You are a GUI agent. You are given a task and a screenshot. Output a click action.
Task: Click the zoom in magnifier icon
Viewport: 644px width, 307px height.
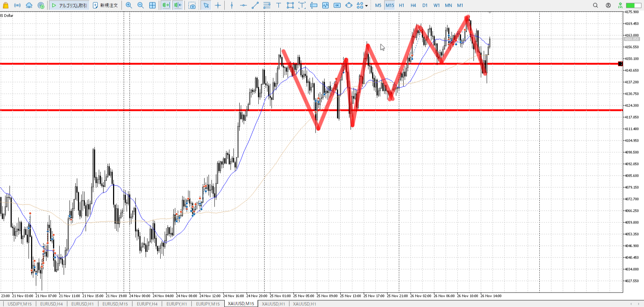click(129, 5)
